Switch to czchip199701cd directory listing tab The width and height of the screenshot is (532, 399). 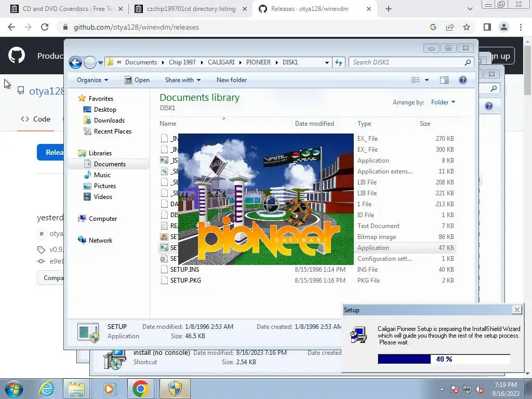[x=191, y=9]
